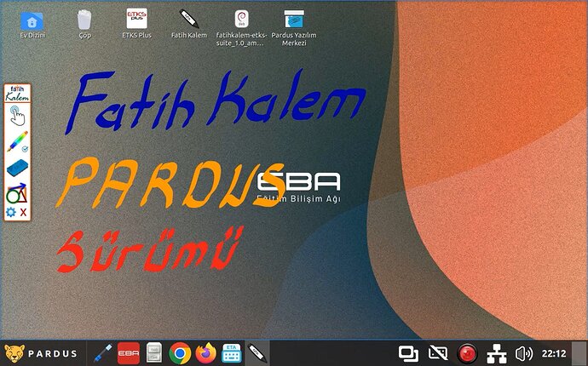Open the wired network tray icon
The image size is (588, 366).
click(497, 353)
